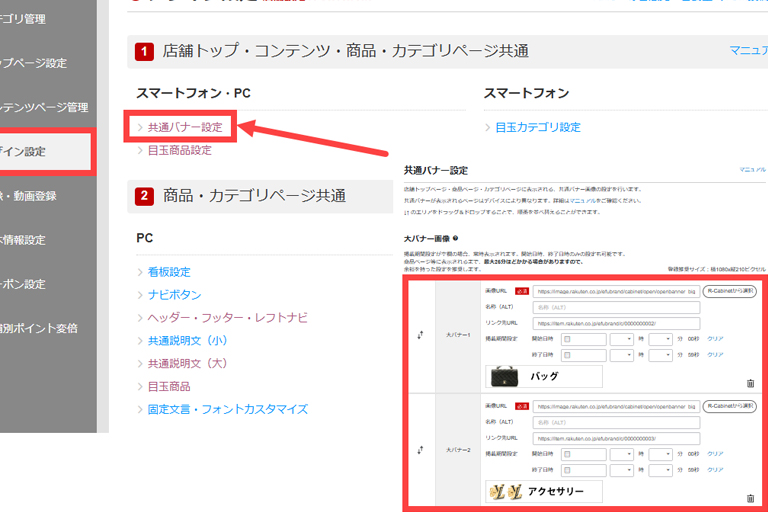
Task: Select the ポイント変倍 sidebar menu item
Action: pyautogui.click(x=39, y=328)
